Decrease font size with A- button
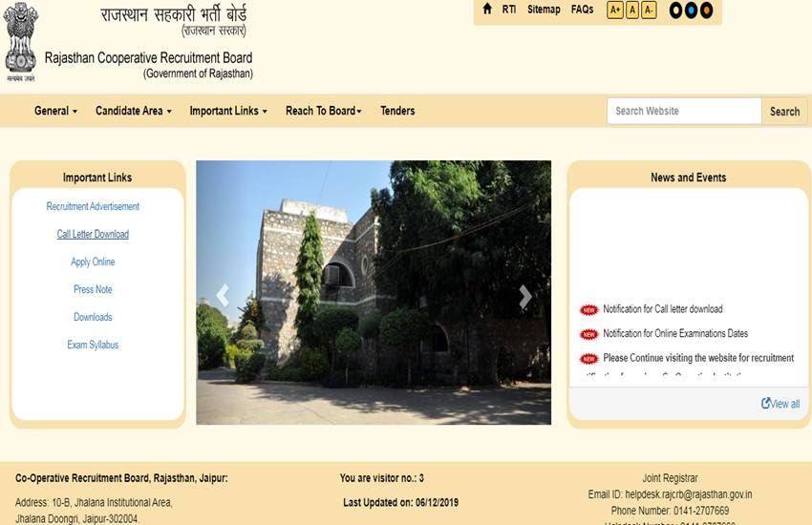The image size is (812, 525). click(x=649, y=10)
